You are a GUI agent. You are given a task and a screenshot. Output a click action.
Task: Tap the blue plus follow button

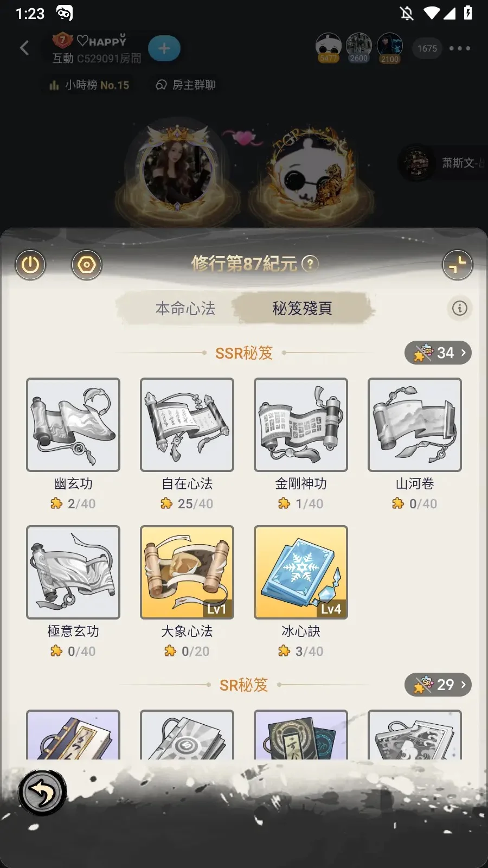pyautogui.click(x=164, y=49)
